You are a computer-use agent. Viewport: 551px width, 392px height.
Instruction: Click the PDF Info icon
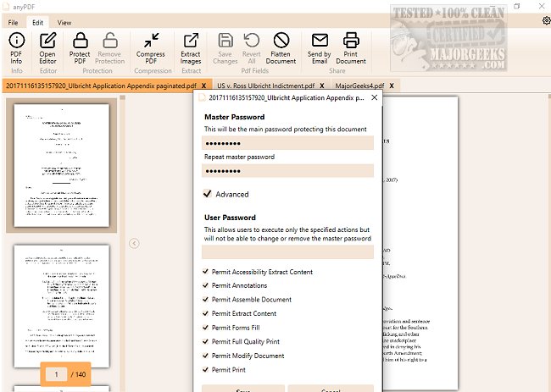[16, 40]
